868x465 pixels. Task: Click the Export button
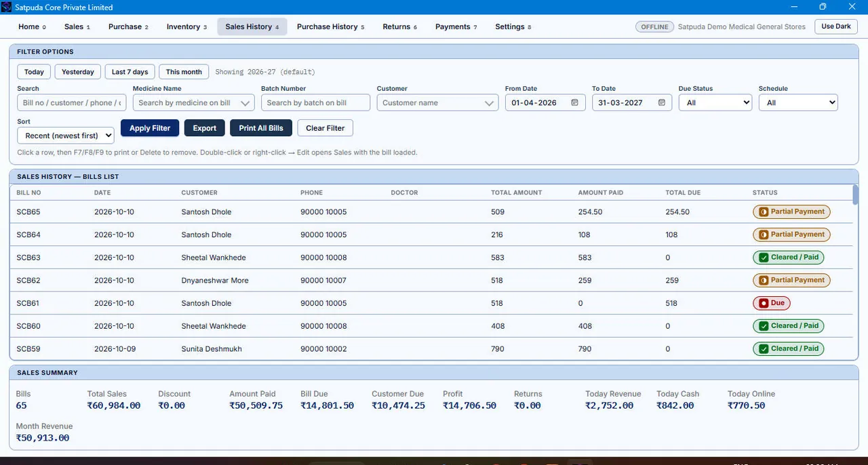pos(204,128)
